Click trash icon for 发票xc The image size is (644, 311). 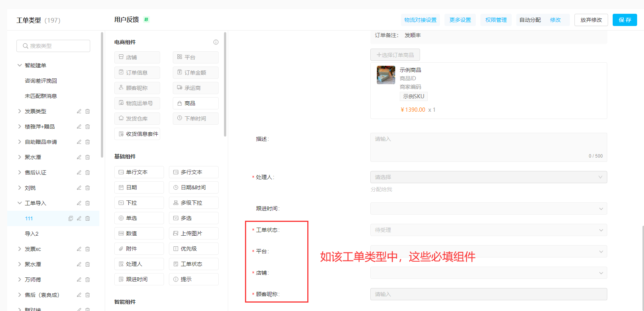[88, 249]
